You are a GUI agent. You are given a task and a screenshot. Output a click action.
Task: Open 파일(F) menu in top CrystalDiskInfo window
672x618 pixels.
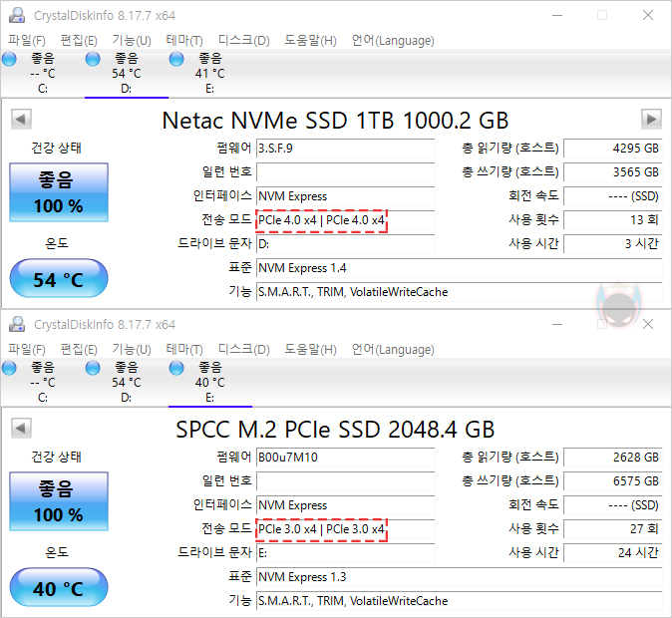click(27, 40)
